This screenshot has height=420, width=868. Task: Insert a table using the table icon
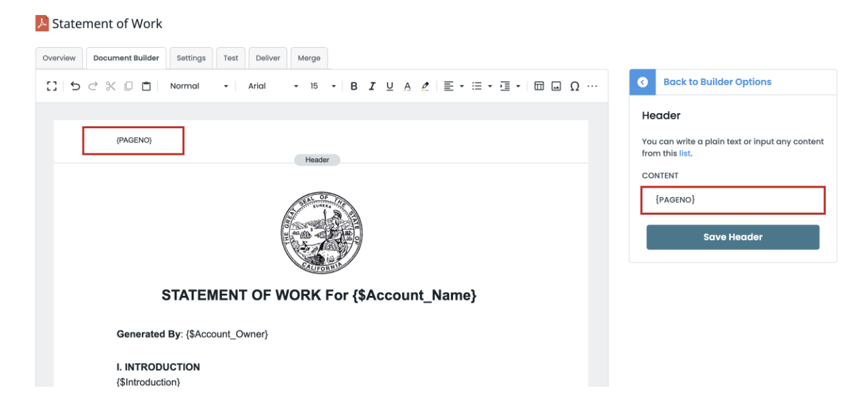[539, 86]
